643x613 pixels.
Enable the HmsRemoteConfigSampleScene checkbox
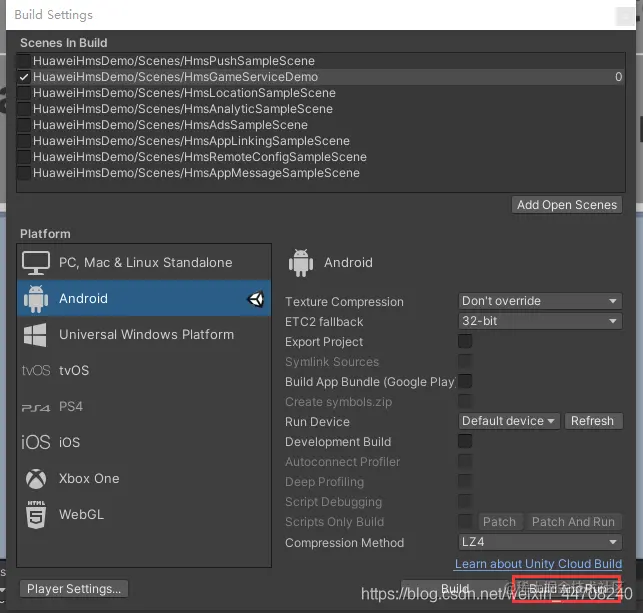click(x=24, y=157)
